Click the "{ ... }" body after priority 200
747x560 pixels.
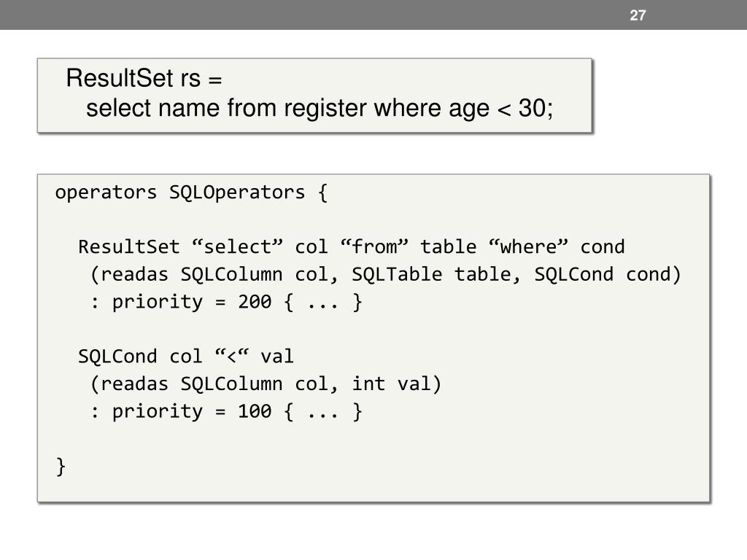point(323,302)
